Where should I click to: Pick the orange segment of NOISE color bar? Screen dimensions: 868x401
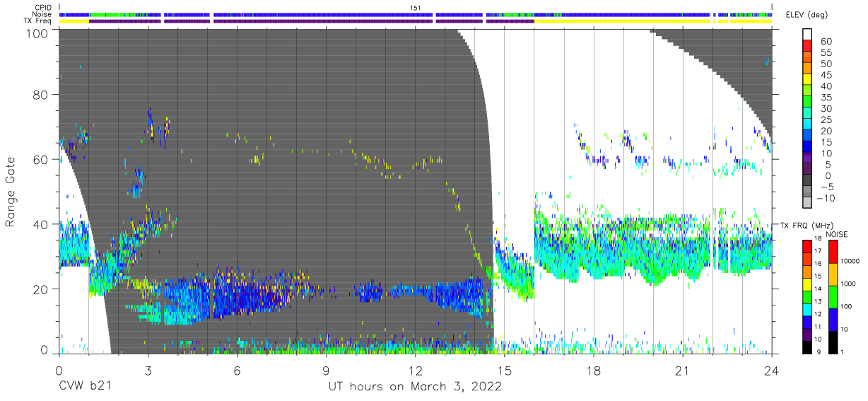pyautogui.click(x=833, y=274)
